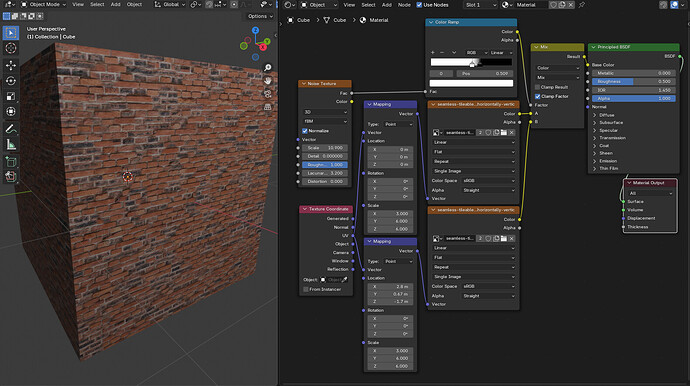Select the Scale tool
This screenshot has height=386, width=690.
pos(11,96)
